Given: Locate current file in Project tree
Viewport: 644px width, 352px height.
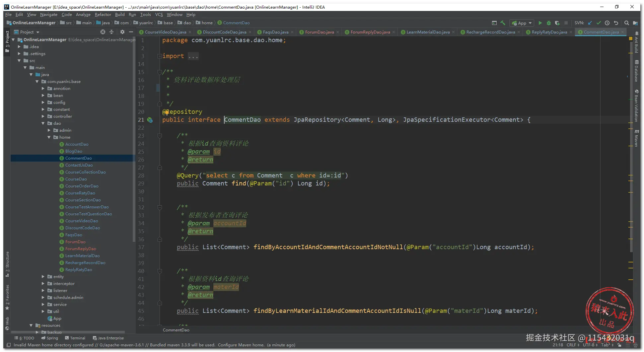Looking at the screenshot, I should [x=103, y=32].
